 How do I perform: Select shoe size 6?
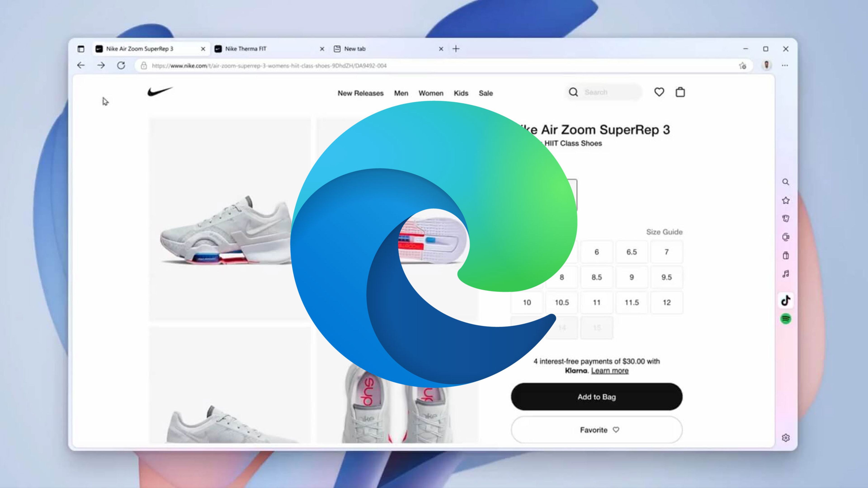coord(597,252)
